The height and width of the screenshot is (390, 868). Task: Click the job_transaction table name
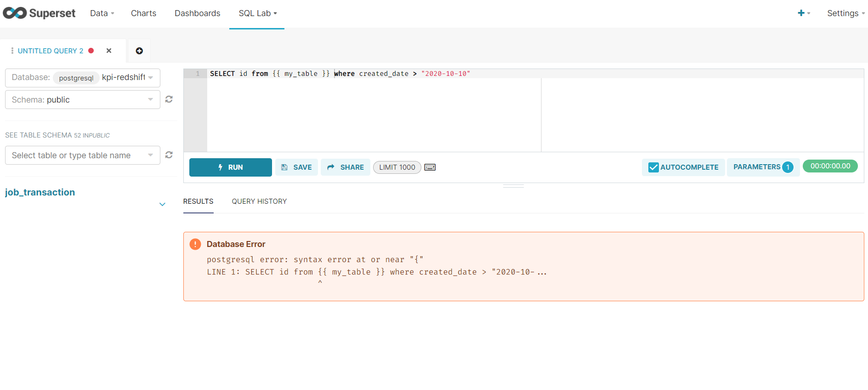click(40, 192)
